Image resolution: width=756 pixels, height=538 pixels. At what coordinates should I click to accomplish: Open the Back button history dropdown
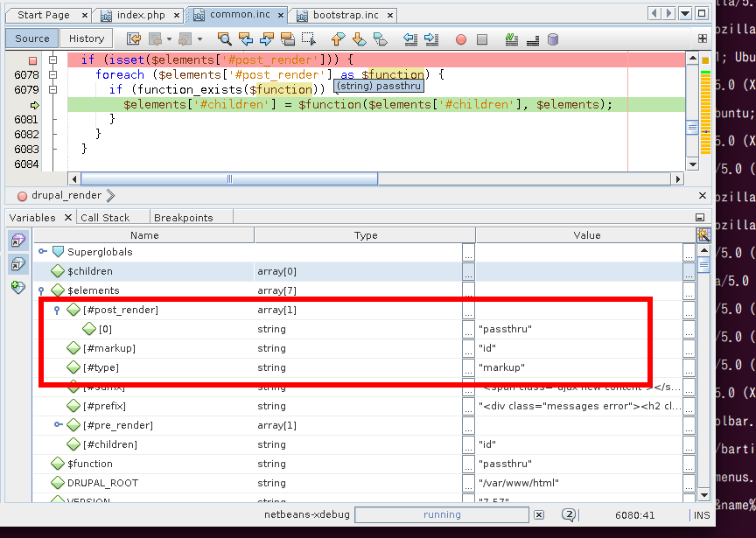(x=169, y=39)
